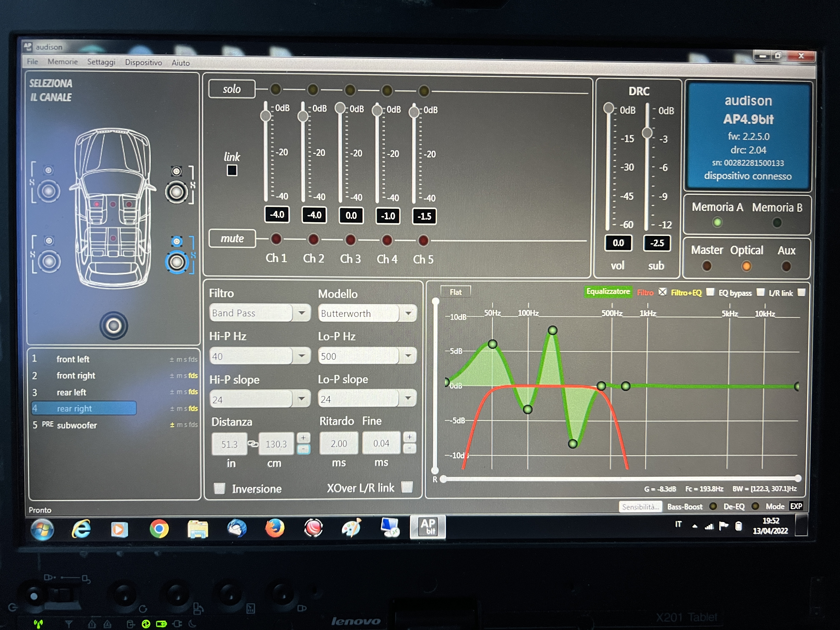The height and width of the screenshot is (630, 840).
Task: Click the distance in/cm link chain icon
Action: point(253,444)
